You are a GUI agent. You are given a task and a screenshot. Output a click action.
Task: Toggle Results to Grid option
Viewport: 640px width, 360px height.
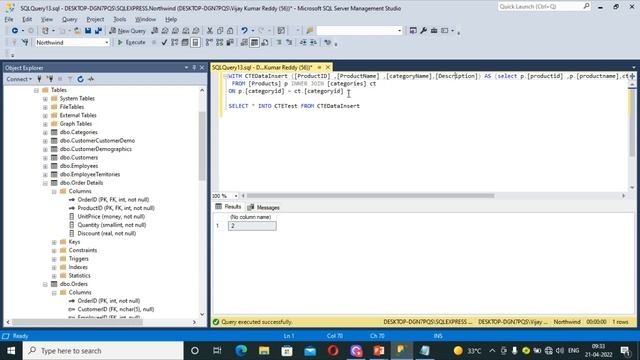point(254,42)
